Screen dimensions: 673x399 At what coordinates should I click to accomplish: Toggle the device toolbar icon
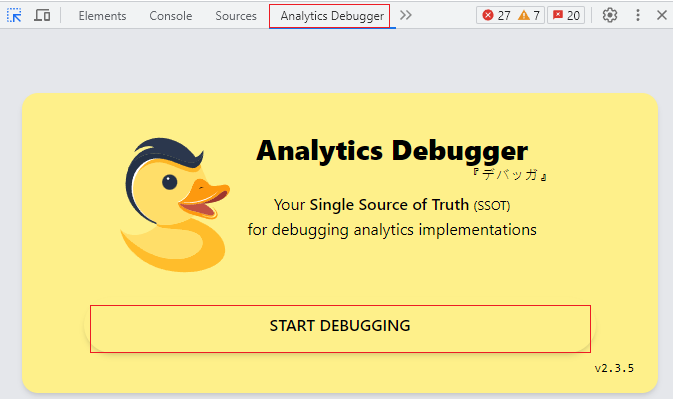coord(42,15)
